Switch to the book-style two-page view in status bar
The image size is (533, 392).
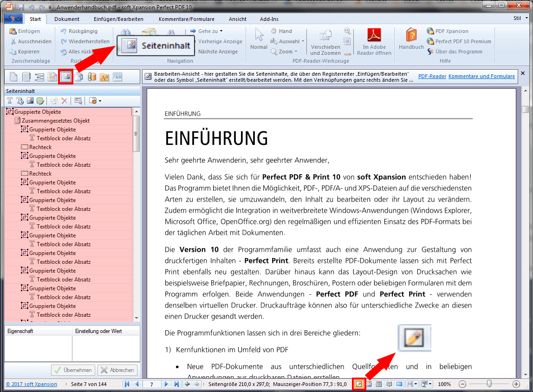point(389,384)
